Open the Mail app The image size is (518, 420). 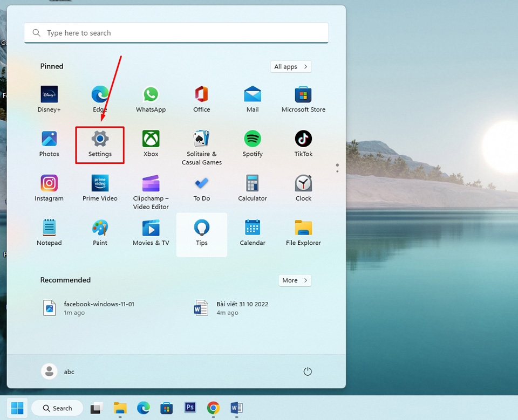tap(253, 99)
